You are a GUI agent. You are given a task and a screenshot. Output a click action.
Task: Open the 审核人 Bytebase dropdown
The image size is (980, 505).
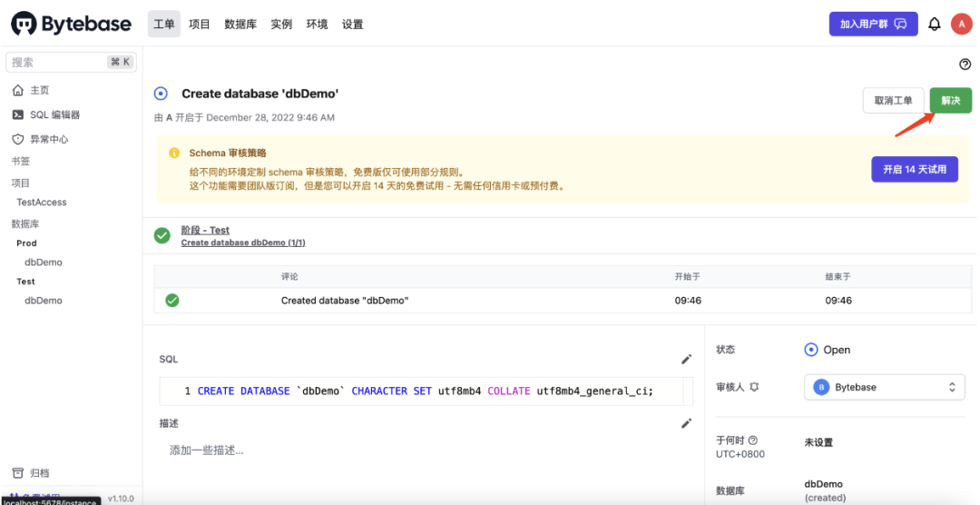(x=885, y=387)
